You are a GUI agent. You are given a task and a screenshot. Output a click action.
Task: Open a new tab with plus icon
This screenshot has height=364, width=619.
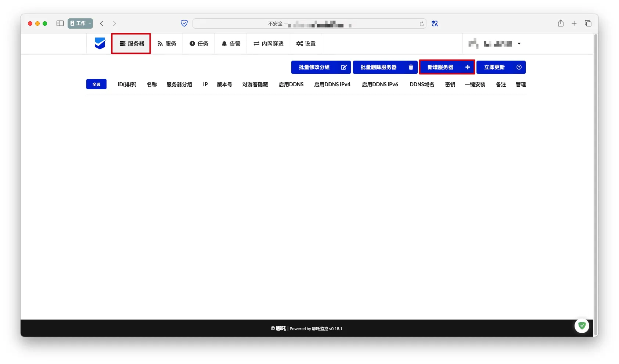pos(574,24)
